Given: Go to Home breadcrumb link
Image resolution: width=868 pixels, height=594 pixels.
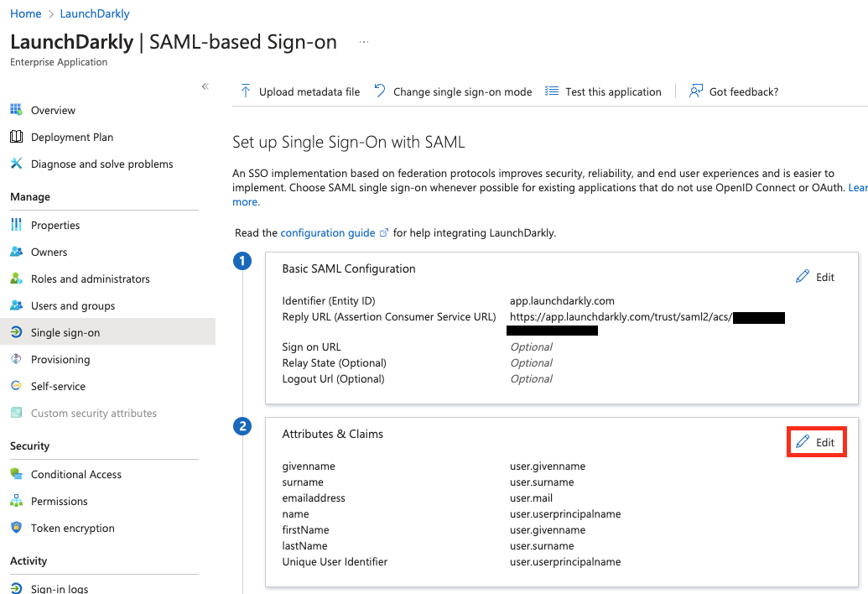Looking at the screenshot, I should pos(25,13).
